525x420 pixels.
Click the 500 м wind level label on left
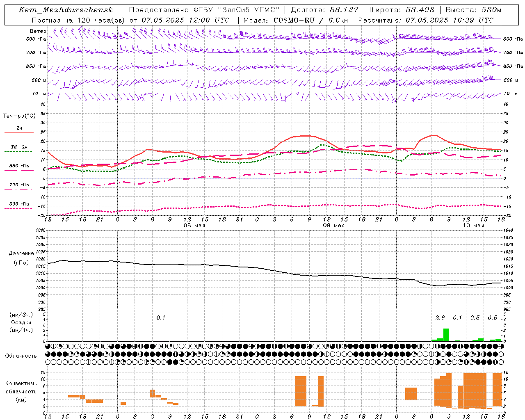click(x=39, y=80)
